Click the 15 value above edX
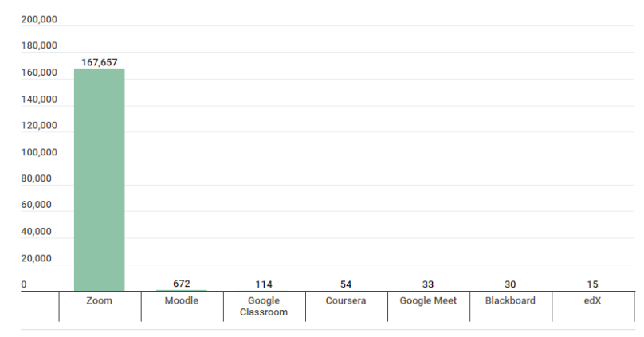The height and width of the screenshot is (337, 644). click(x=592, y=284)
